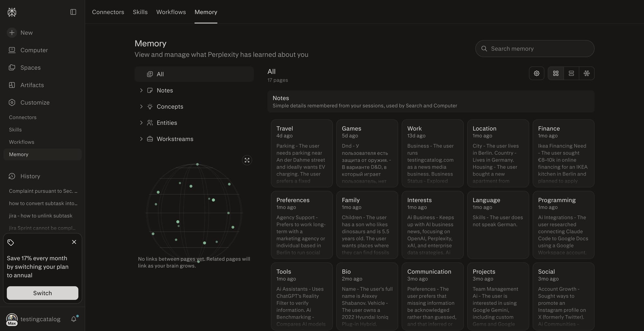Switch to list view layout
The image size is (644, 331).
pos(571,73)
